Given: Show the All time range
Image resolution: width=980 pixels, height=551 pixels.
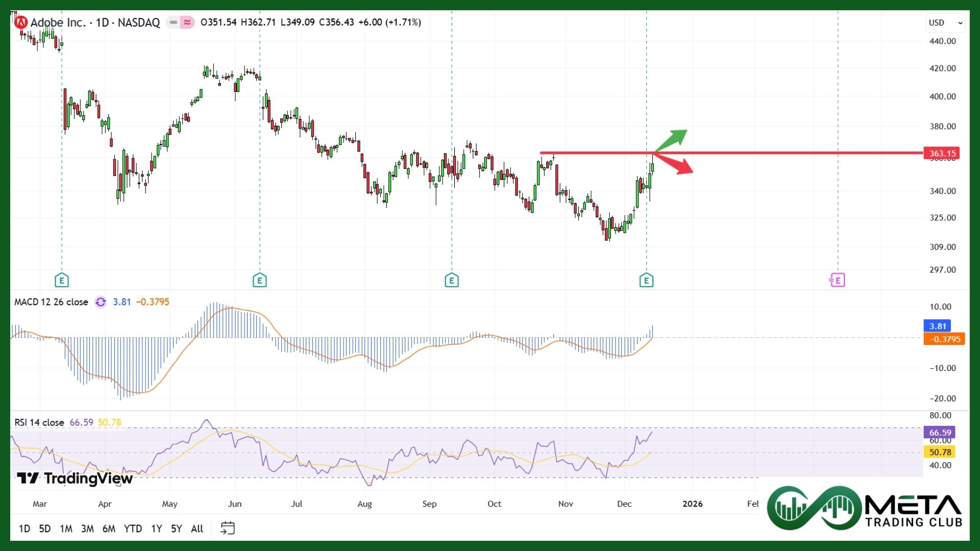Looking at the screenshot, I should pyautogui.click(x=197, y=529).
